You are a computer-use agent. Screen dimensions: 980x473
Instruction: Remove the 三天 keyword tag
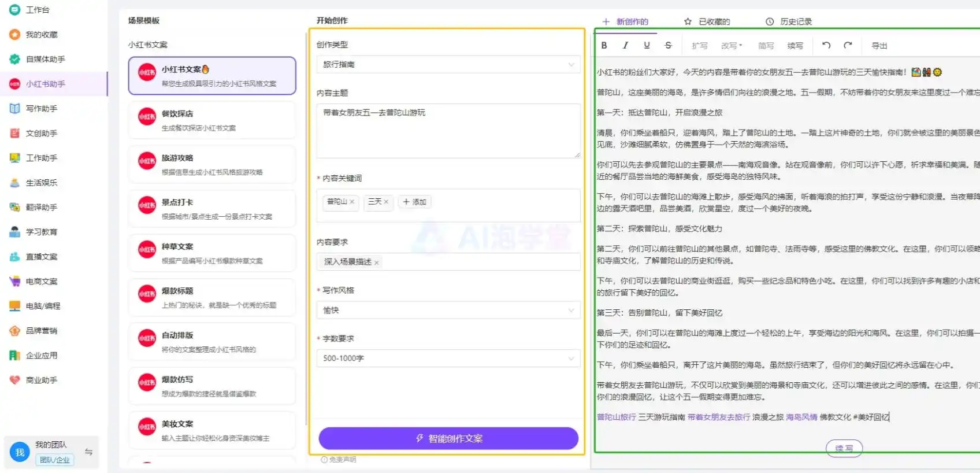[x=386, y=202]
